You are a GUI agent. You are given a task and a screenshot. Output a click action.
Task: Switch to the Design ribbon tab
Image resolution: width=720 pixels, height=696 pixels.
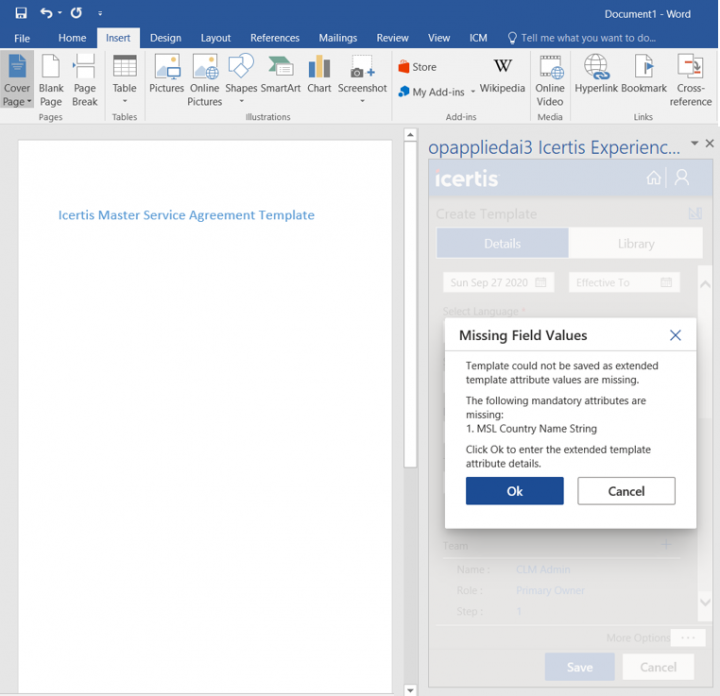(x=165, y=38)
